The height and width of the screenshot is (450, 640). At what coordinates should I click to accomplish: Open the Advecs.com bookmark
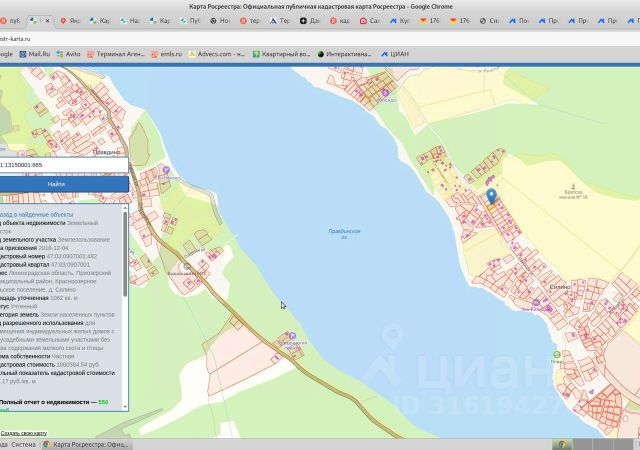pos(216,54)
